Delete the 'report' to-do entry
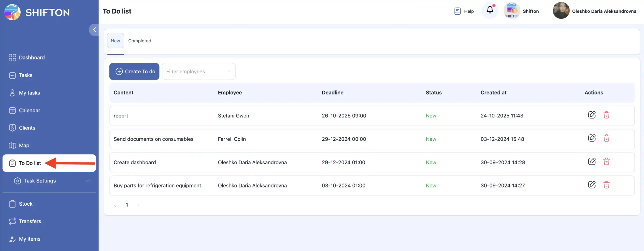This screenshot has height=251, width=644. coord(606,115)
